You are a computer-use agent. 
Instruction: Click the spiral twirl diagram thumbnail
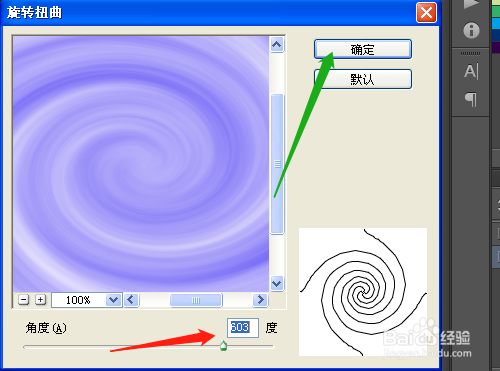(x=363, y=292)
